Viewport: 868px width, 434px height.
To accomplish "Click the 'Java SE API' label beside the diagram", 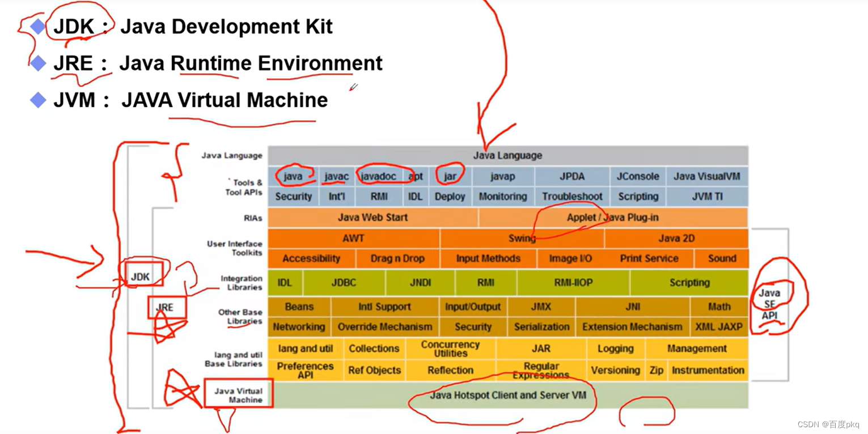I will coord(769,304).
